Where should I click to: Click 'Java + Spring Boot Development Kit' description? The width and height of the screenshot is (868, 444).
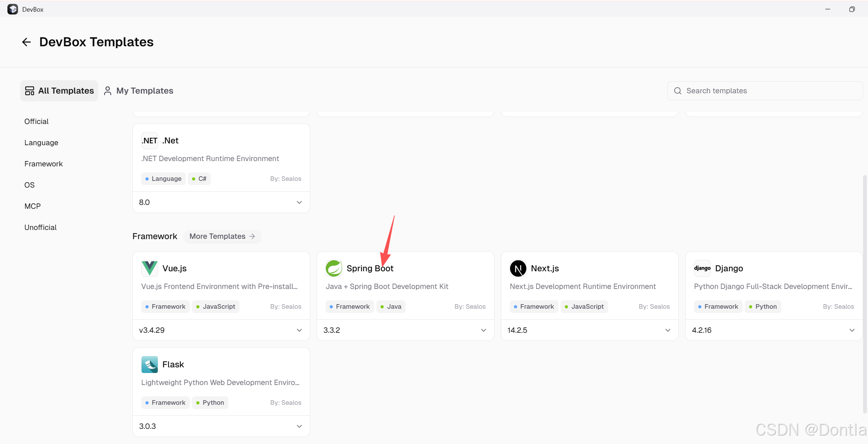[x=387, y=286]
